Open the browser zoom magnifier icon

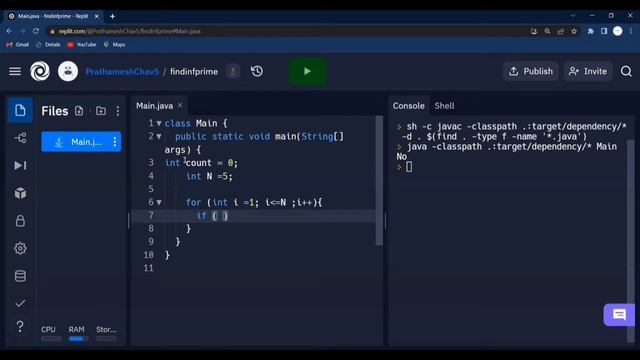click(547, 31)
